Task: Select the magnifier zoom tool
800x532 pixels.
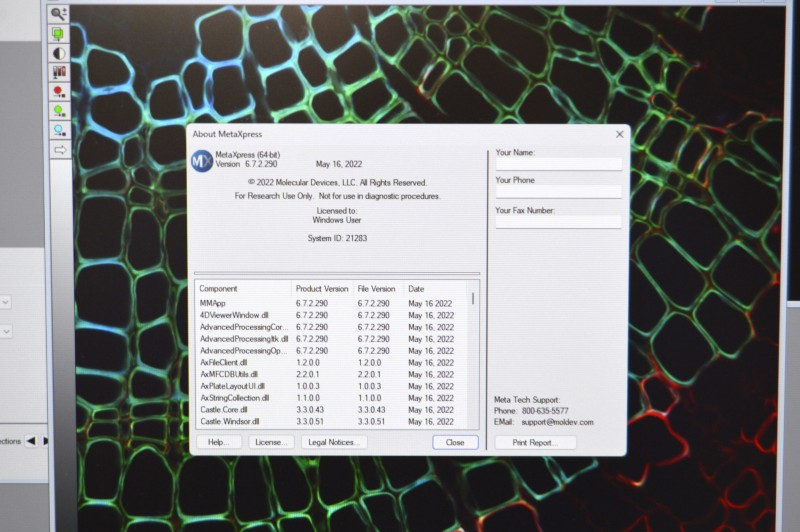Action: pos(59,14)
